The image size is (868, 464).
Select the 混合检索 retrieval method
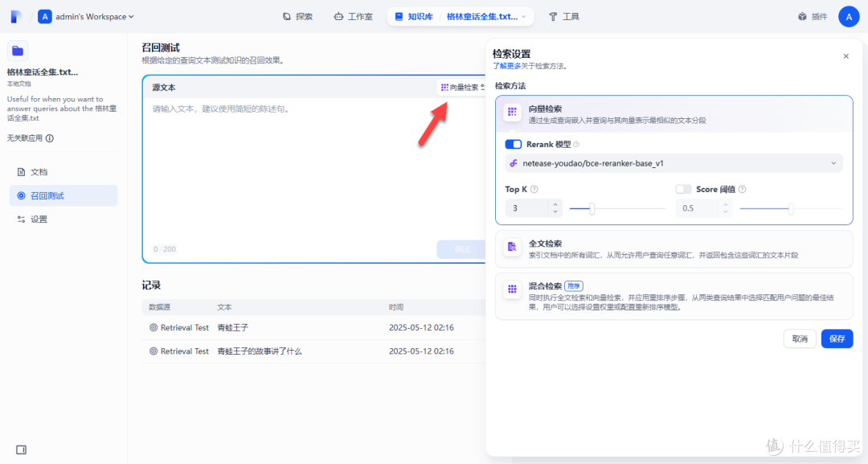coord(674,296)
